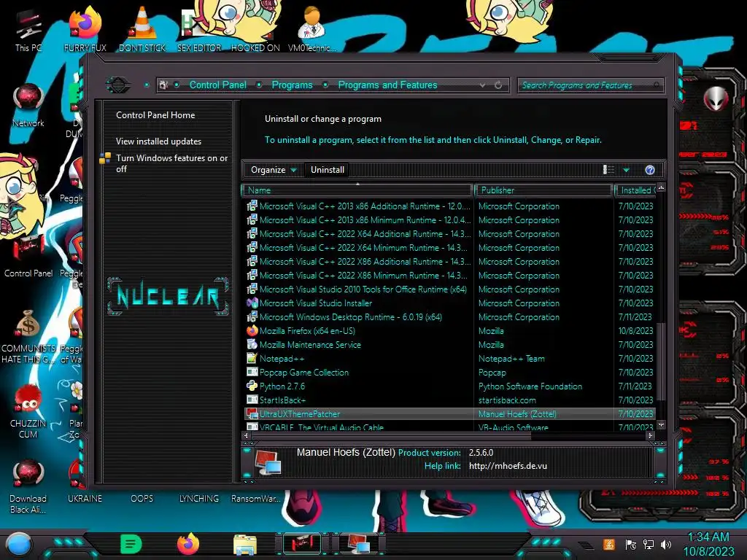Click the volume speaker tray icon
This screenshot has height=560, width=747.
pos(666,544)
